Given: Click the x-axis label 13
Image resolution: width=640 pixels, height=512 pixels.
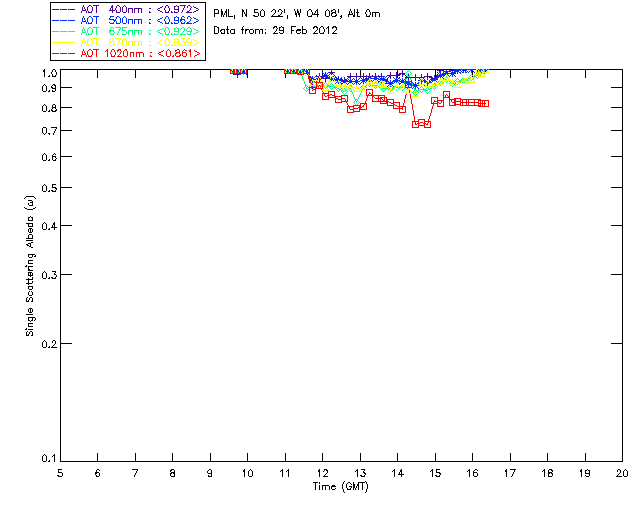Looking at the screenshot, I should tap(360, 473).
